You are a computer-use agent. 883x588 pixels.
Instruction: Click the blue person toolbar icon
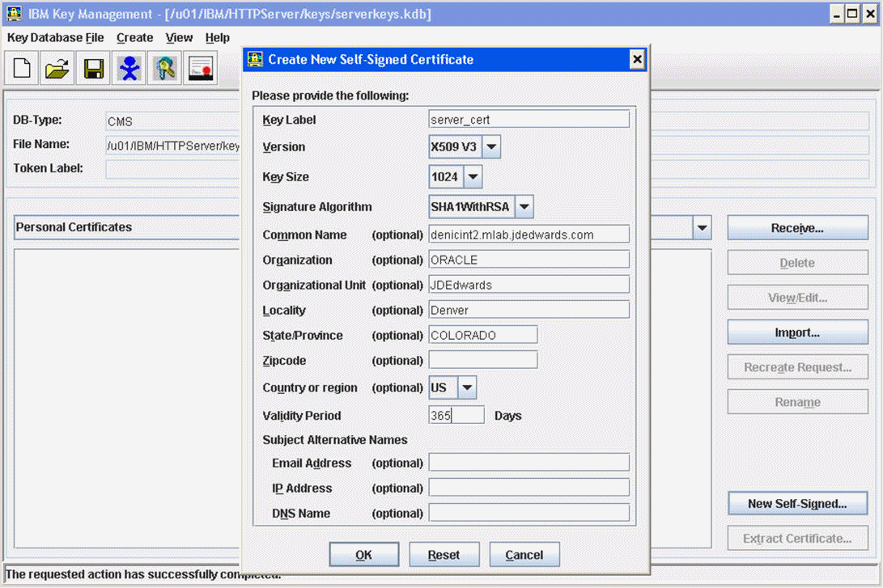129,68
